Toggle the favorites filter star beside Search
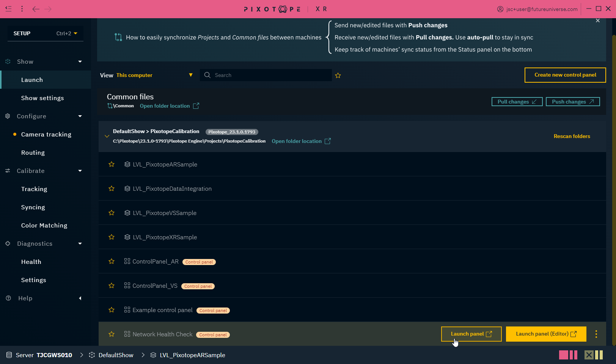 coord(338,75)
